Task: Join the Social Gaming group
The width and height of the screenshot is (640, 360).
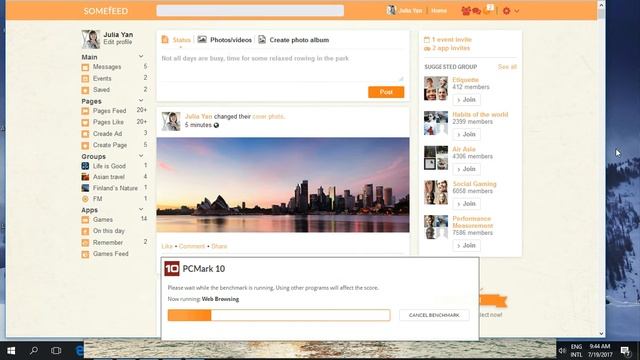Action: [466, 204]
